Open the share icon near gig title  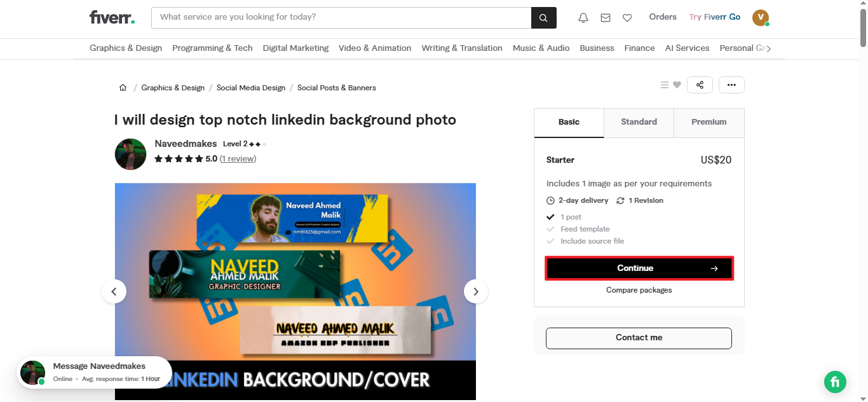(x=700, y=85)
